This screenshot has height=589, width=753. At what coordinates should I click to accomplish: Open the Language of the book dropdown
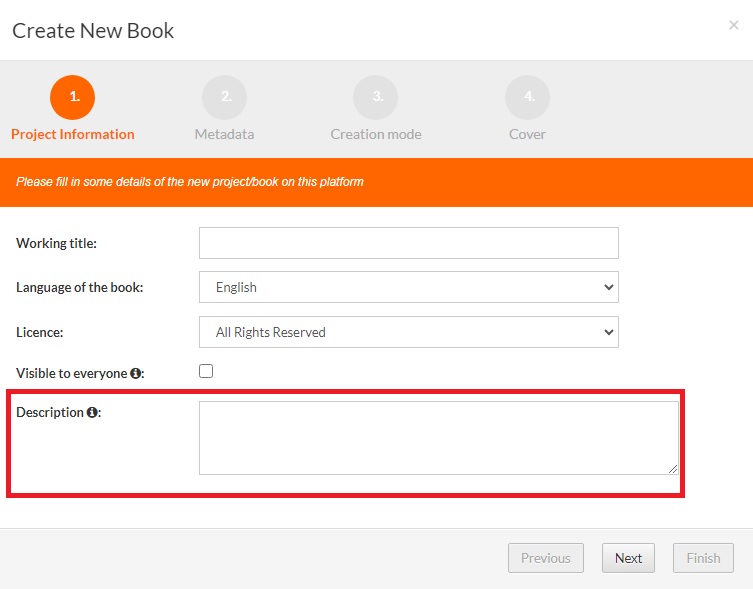click(408, 287)
